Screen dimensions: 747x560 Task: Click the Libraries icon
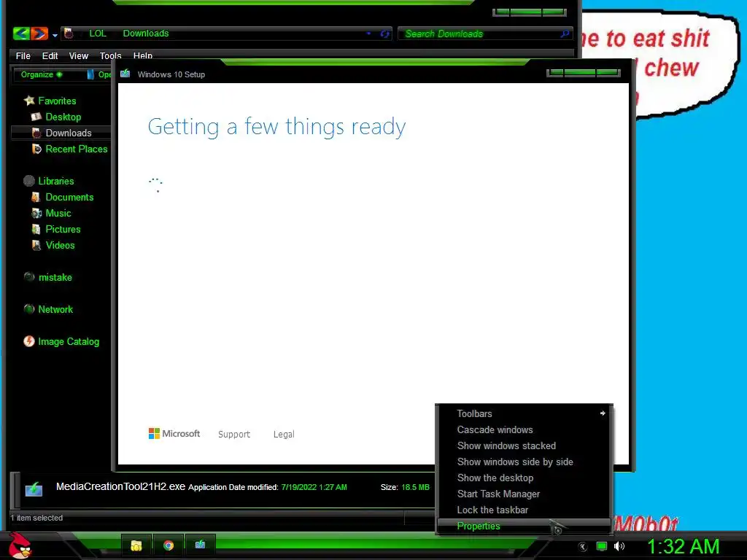coord(29,181)
